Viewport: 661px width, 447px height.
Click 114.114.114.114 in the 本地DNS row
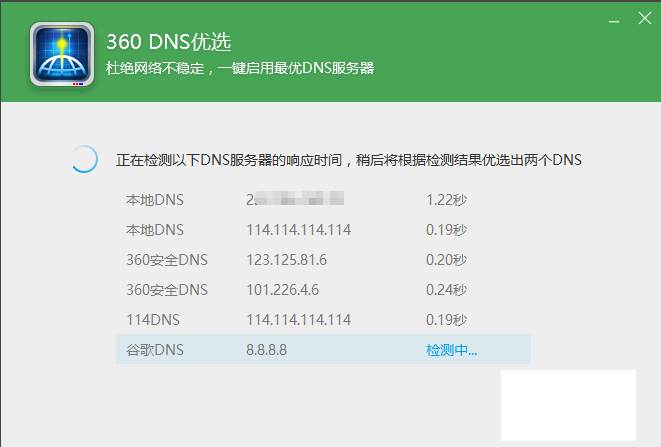(298, 230)
